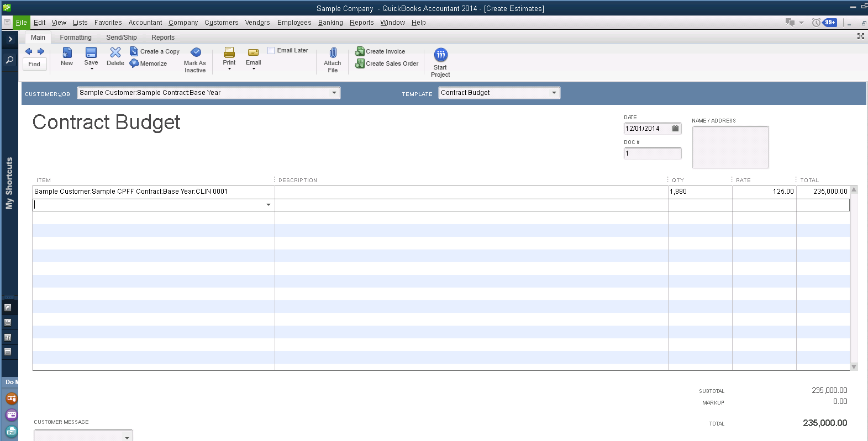868x441 pixels.
Task: Open the orange icon under Do More
Action: coord(11,398)
